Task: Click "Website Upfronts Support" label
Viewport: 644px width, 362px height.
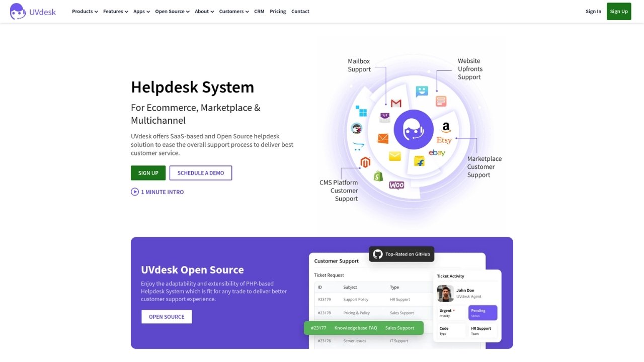Action: pyautogui.click(x=470, y=69)
